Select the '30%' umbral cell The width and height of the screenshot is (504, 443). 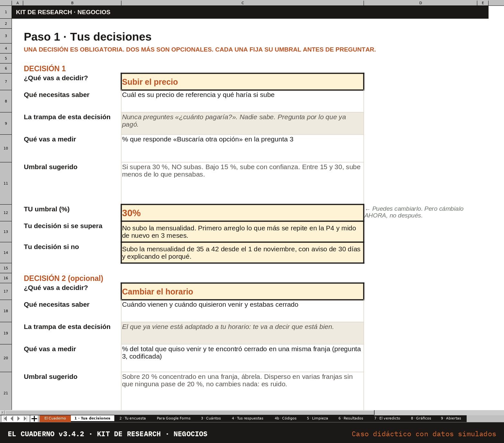click(x=242, y=213)
